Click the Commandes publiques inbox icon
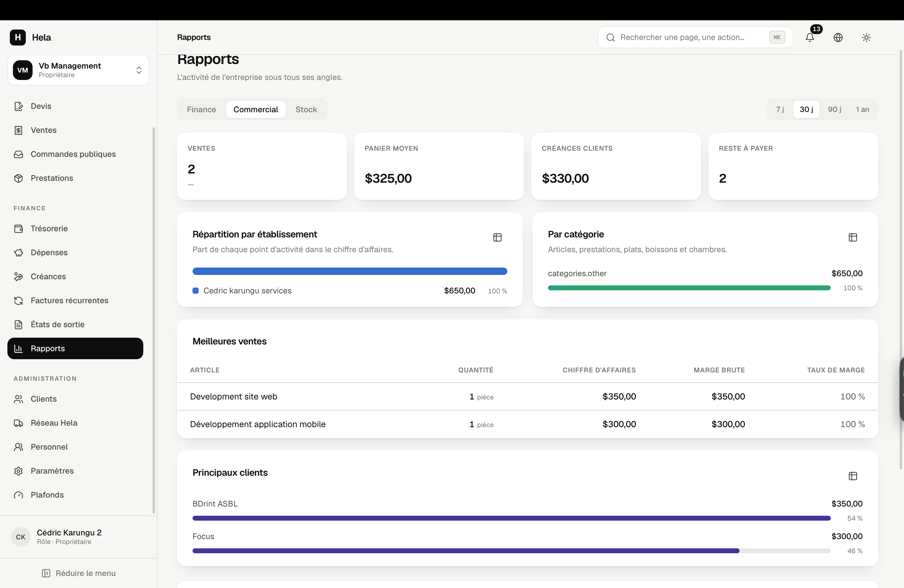Viewport: 904px width, 588px height. [19, 154]
